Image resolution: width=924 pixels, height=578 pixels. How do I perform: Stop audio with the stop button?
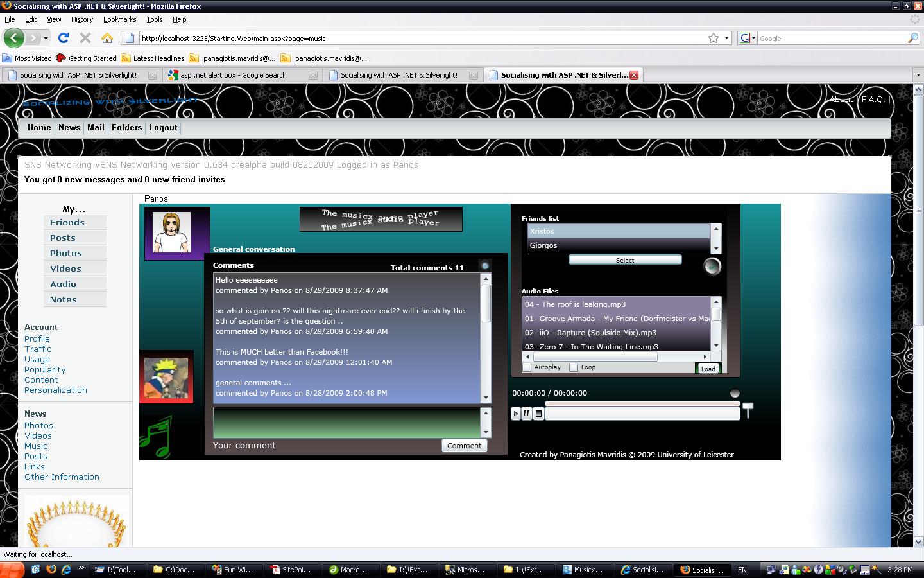tap(538, 414)
